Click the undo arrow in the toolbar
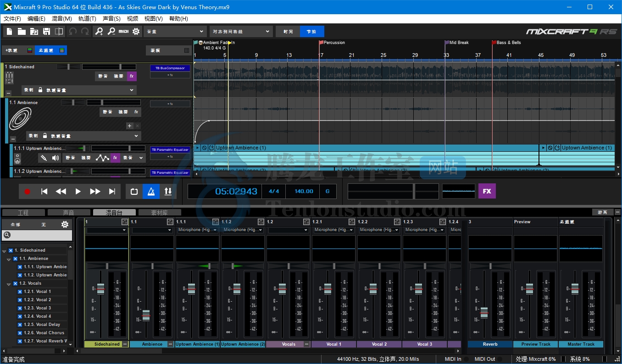Screen dimensions: 622x364 [x=72, y=31]
